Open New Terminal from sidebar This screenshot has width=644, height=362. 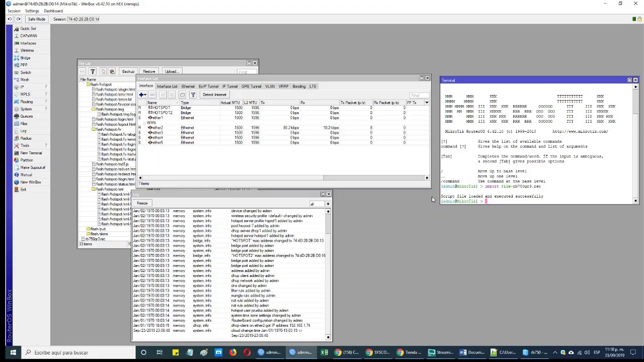[x=31, y=153]
